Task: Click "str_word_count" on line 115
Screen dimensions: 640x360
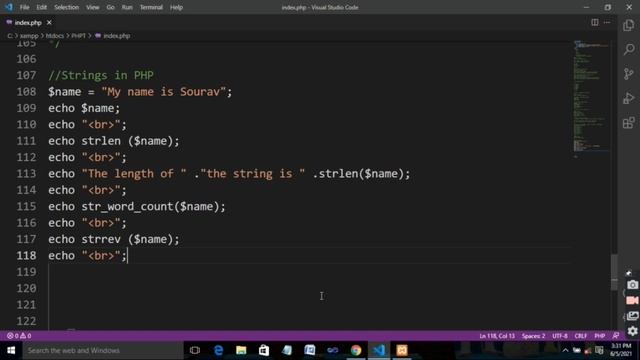Action: tap(127, 206)
